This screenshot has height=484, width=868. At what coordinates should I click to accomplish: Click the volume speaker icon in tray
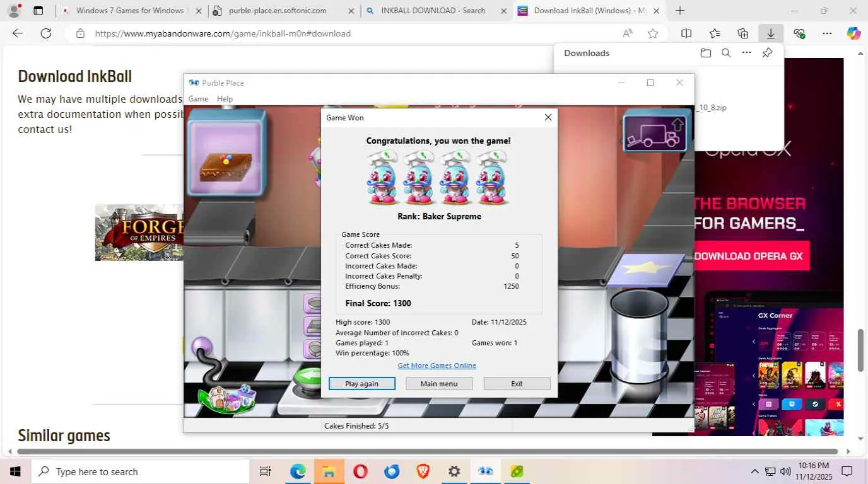click(785, 471)
